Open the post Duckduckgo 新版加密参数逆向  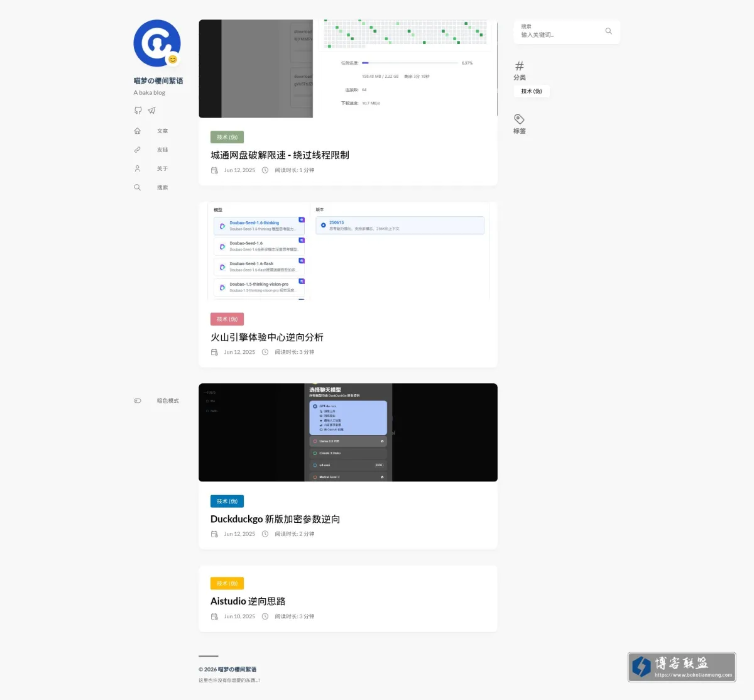[275, 519]
